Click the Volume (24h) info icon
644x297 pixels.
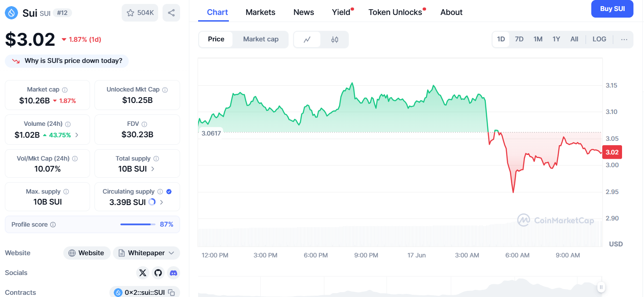(x=68, y=124)
